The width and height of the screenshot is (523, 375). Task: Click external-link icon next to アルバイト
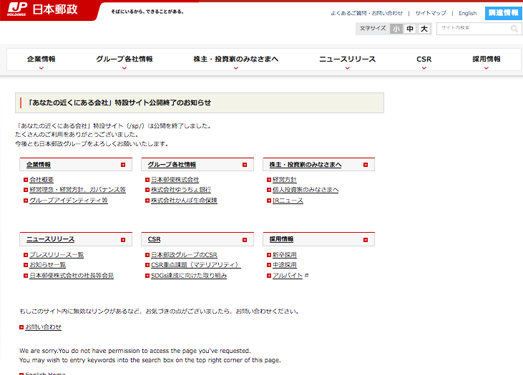[307, 275]
